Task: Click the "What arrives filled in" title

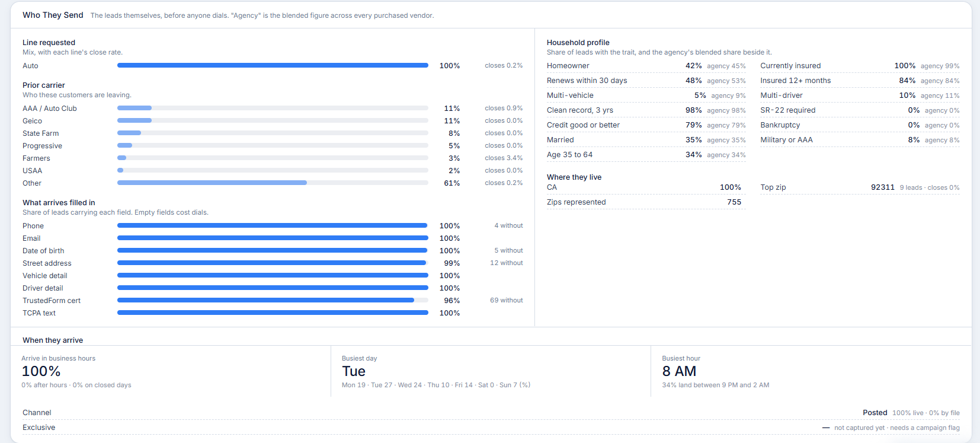Action: tap(59, 203)
